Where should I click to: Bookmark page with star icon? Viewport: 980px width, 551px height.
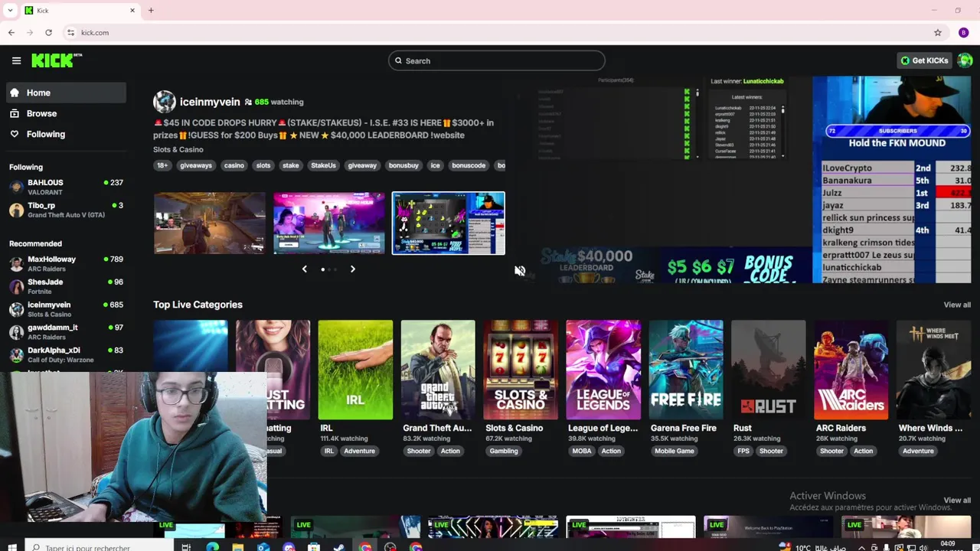coord(938,33)
